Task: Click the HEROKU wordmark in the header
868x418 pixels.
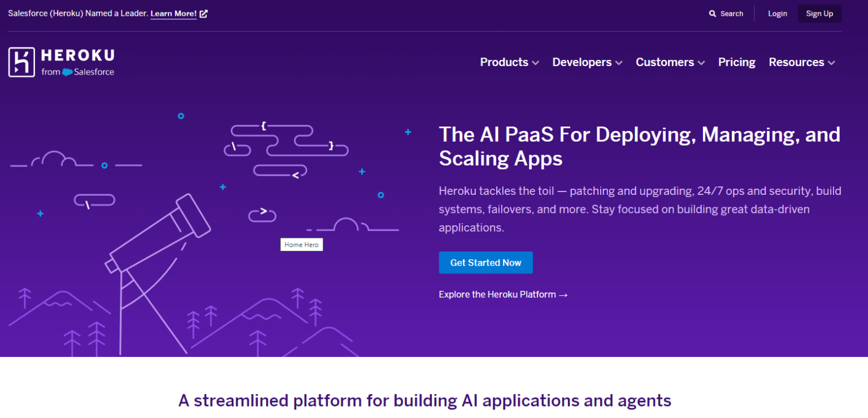Action: (77, 55)
